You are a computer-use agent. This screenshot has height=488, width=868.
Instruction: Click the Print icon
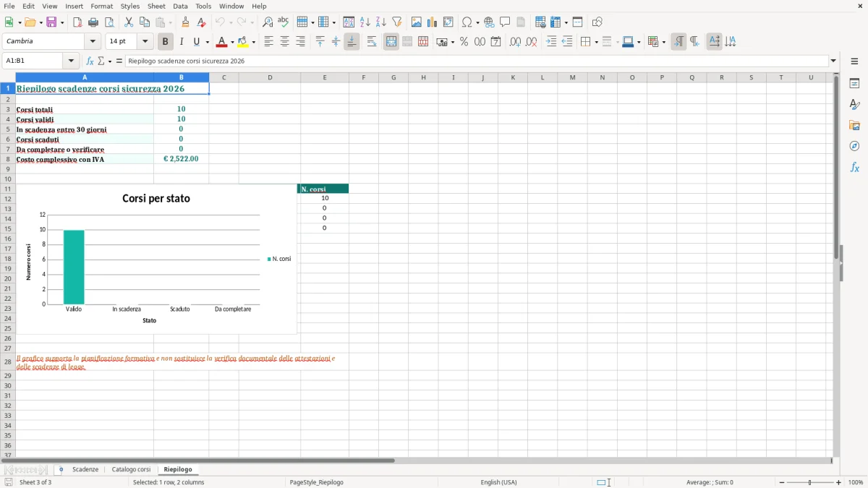(93, 22)
